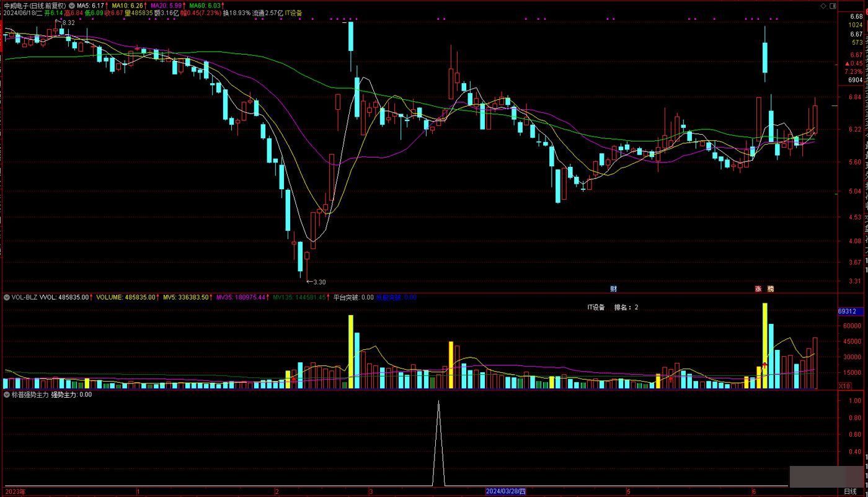This screenshot has height=497, width=868.
Task: Click the month 6 label on the time axis
Action: (753, 491)
